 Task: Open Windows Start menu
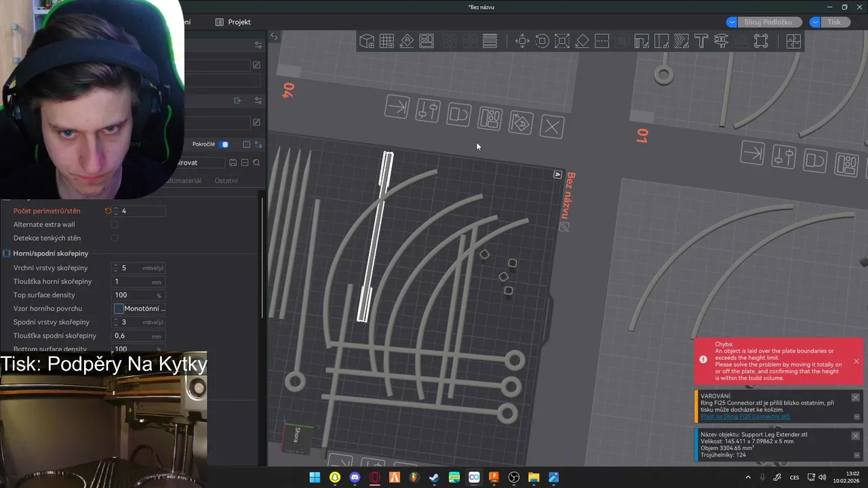[x=315, y=477]
